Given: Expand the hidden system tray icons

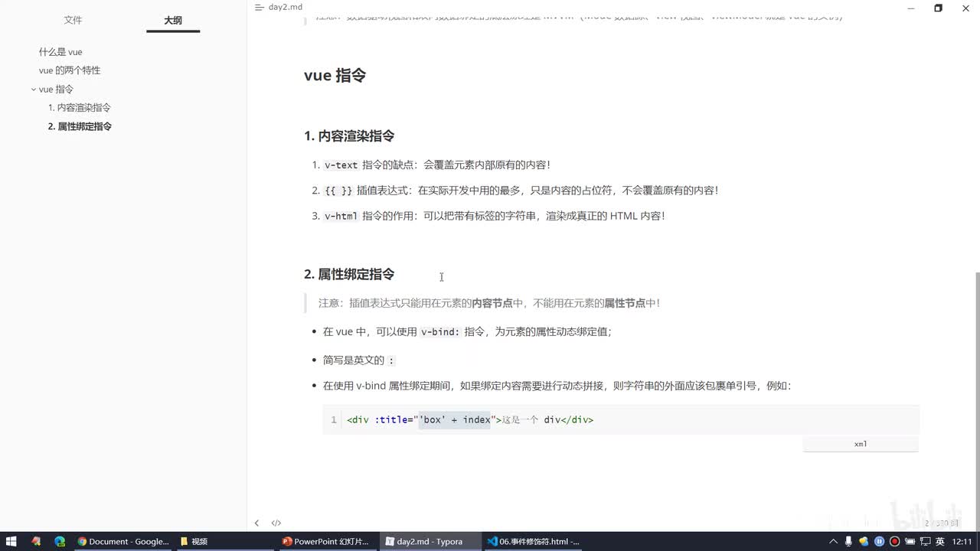Looking at the screenshot, I should coord(834,541).
